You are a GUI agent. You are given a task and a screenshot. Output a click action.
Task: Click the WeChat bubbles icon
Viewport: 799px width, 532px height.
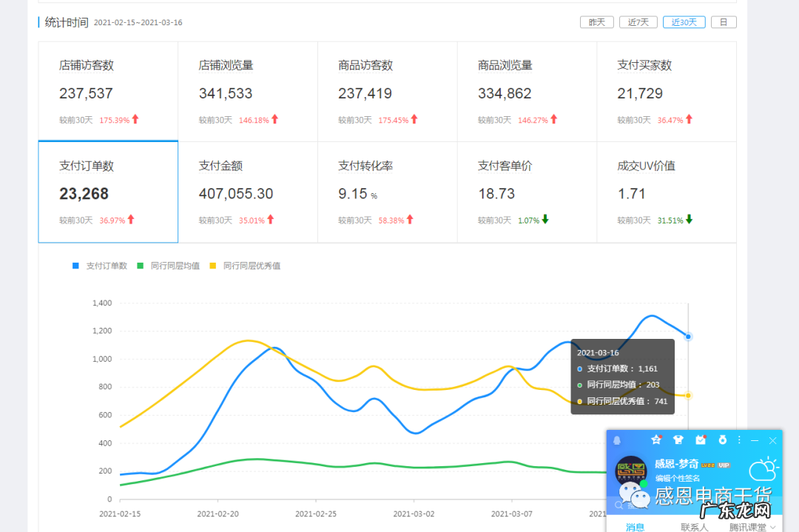633,494
